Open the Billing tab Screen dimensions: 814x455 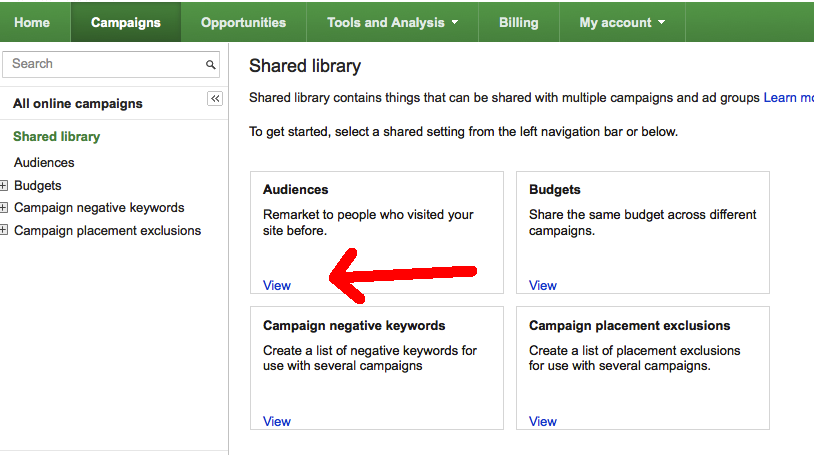(518, 22)
